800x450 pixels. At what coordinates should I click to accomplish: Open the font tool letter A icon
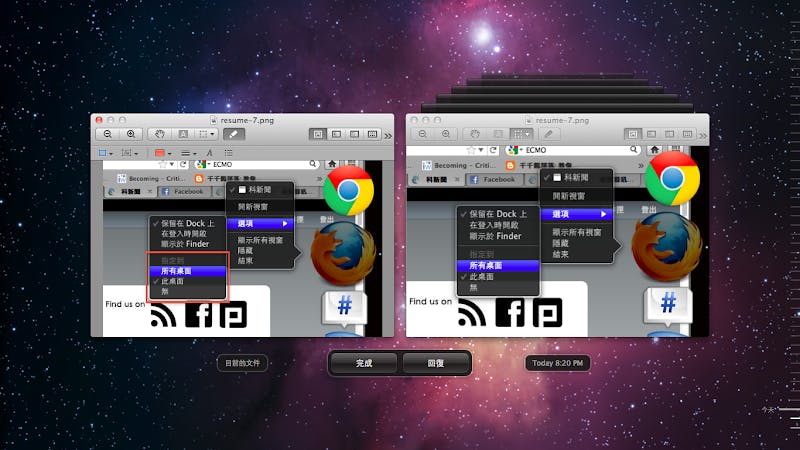coord(209,153)
